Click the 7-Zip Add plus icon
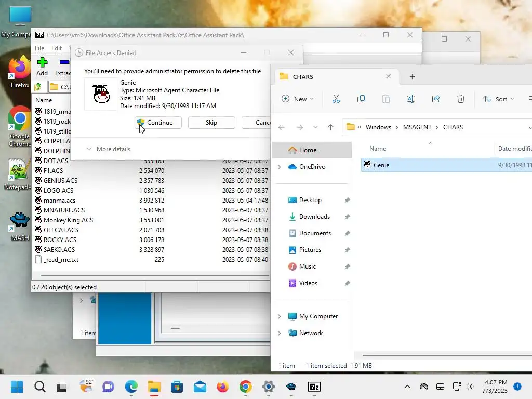 point(42,62)
